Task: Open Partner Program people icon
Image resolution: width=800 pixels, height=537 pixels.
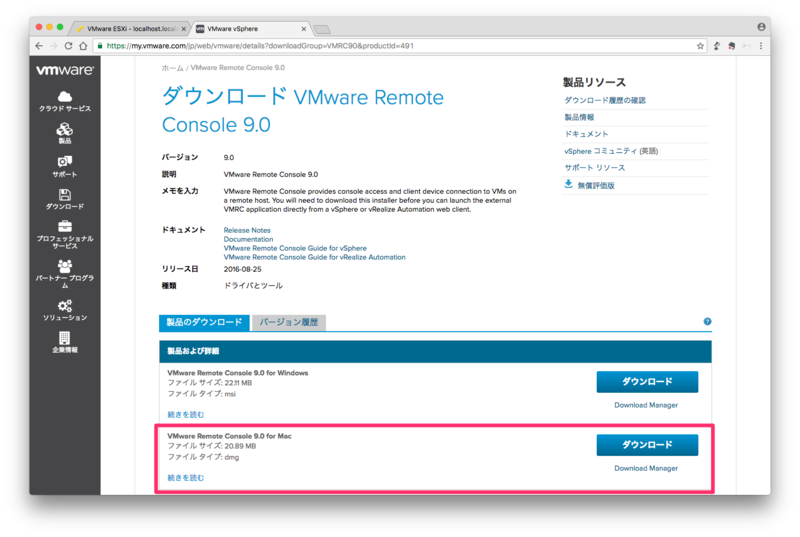Action: (65, 266)
